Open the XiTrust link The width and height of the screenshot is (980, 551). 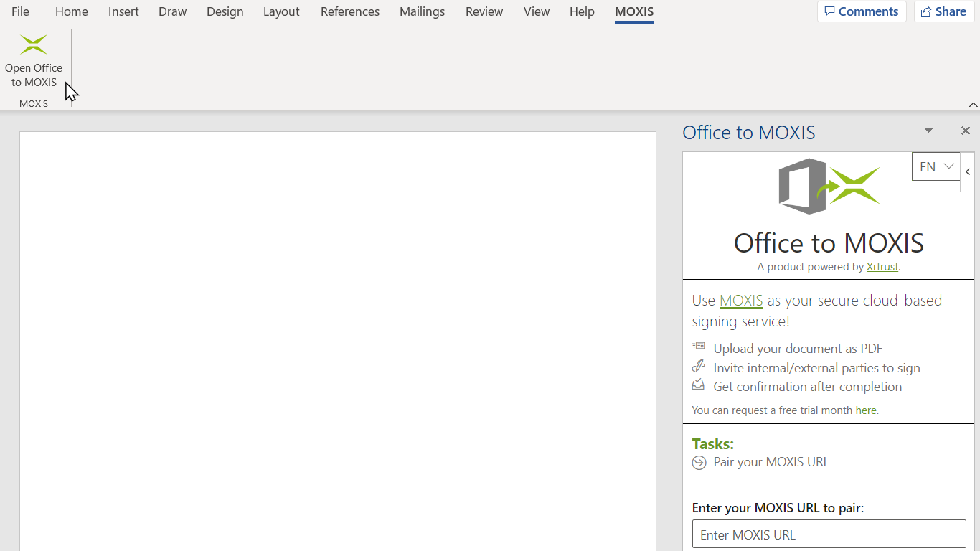(882, 267)
